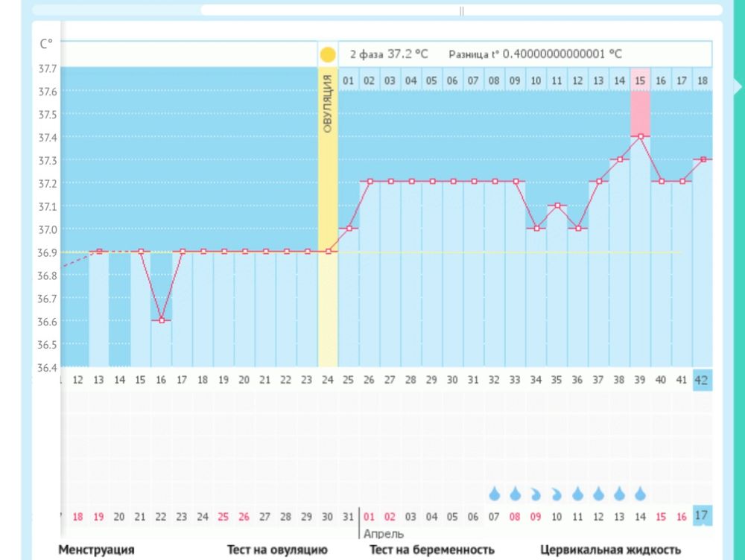Click the Менструация legend label
The height and width of the screenshot is (560, 745).
click(96, 550)
